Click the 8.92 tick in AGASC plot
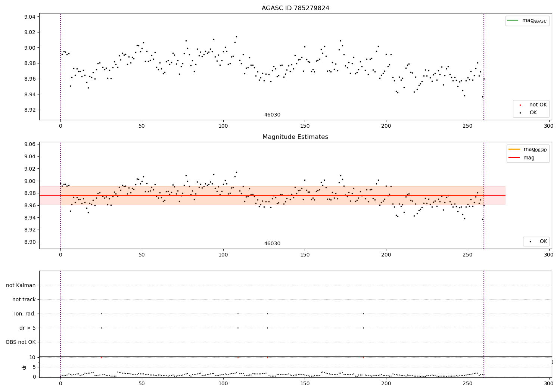 30,110
